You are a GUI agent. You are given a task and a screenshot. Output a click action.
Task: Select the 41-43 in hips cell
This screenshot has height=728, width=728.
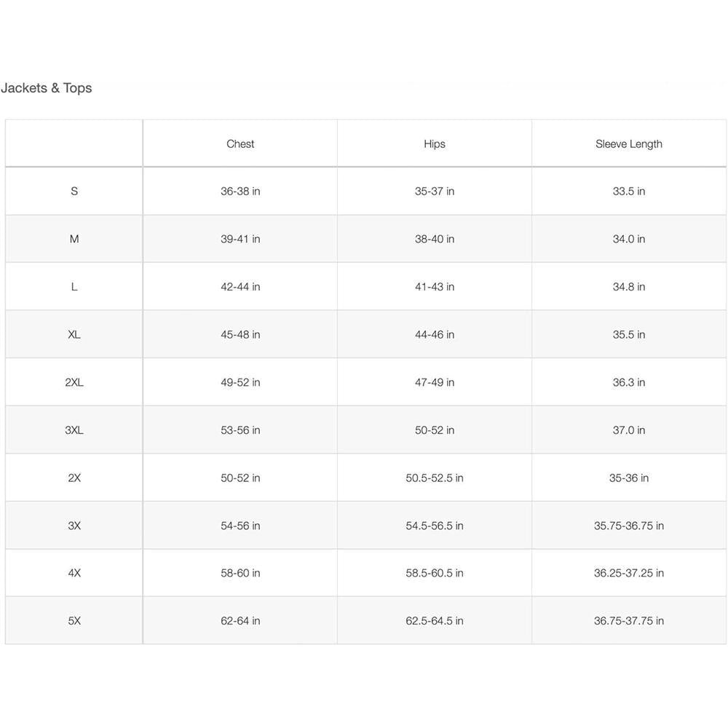(435, 287)
